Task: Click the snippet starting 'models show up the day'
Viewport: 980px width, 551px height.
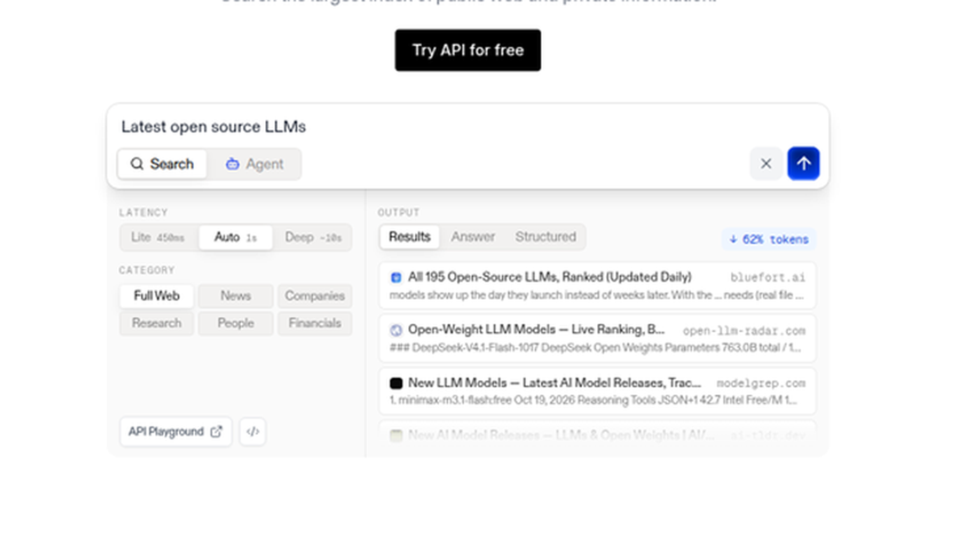Action: click(597, 295)
